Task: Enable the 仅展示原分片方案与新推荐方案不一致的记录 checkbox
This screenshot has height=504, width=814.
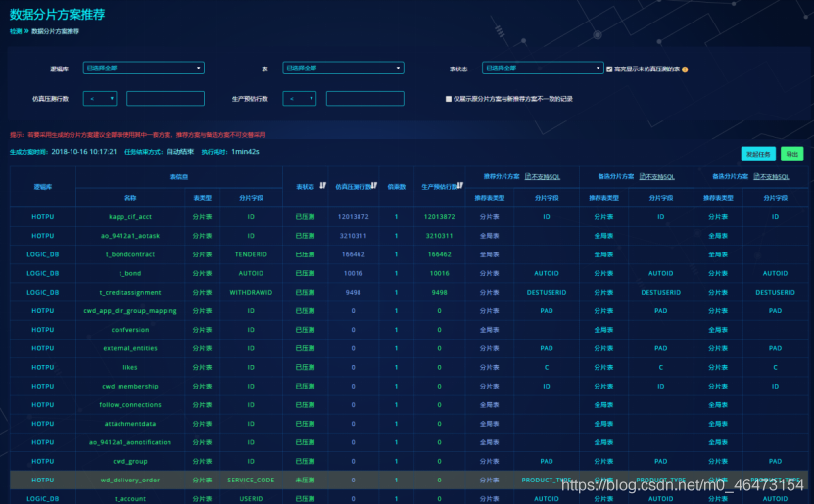Action: pyautogui.click(x=448, y=99)
